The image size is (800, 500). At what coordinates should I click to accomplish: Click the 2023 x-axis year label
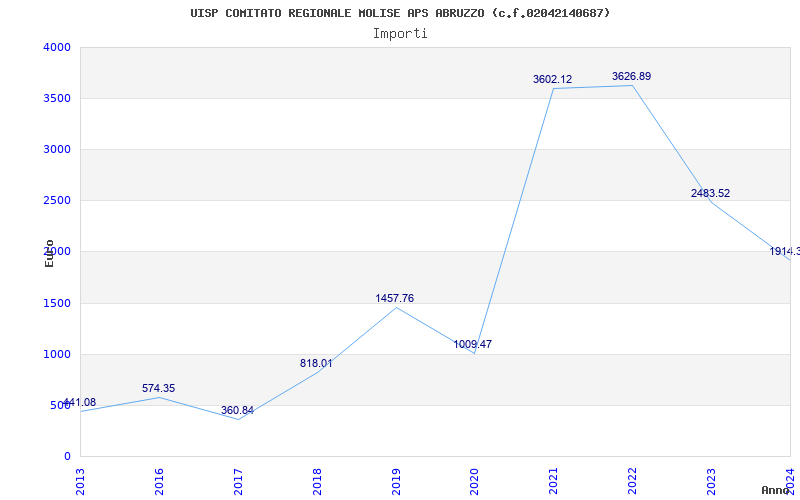point(712,482)
